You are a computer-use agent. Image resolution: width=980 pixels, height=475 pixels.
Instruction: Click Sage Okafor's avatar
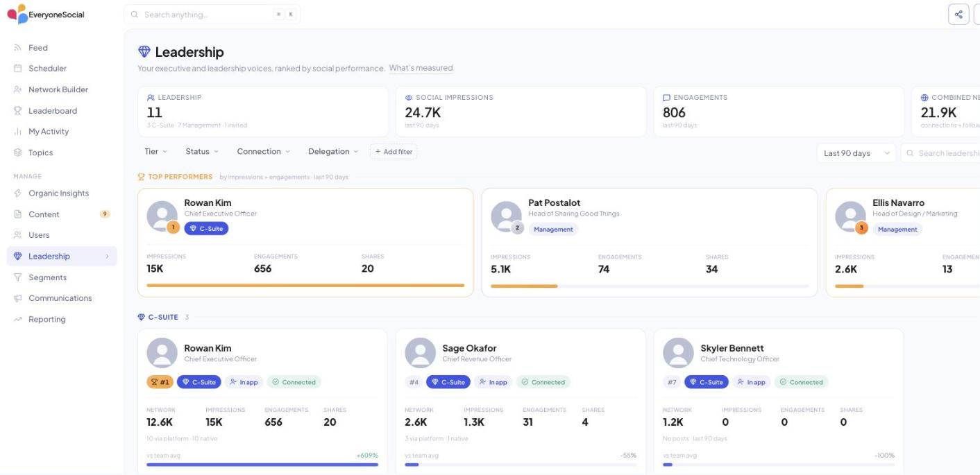click(x=420, y=353)
